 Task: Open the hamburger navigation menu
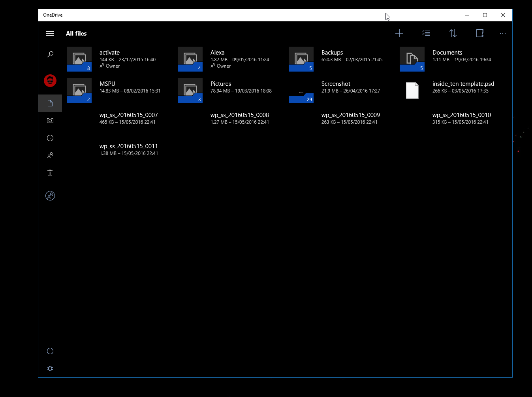pos(50,34)
